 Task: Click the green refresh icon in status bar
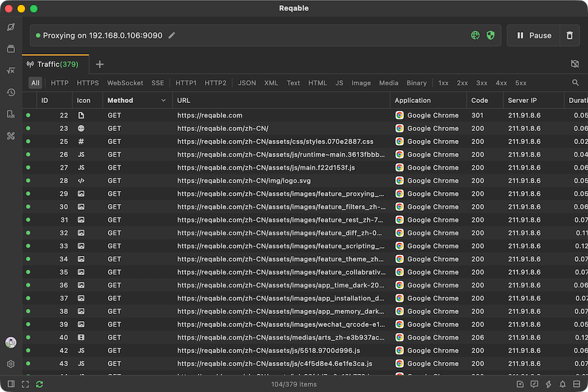point(40,384)
